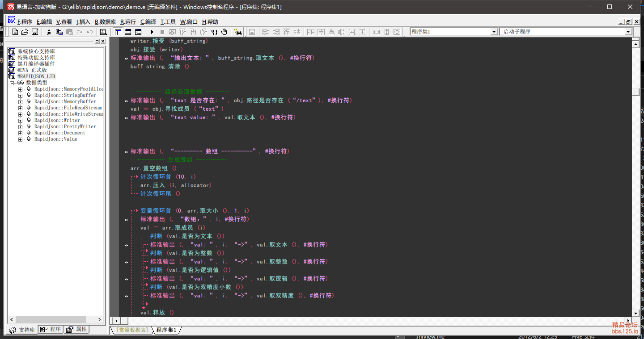Open the F.程序 menu
The width and height of the screenshot is (644, 339).
[x=25, y=22]
